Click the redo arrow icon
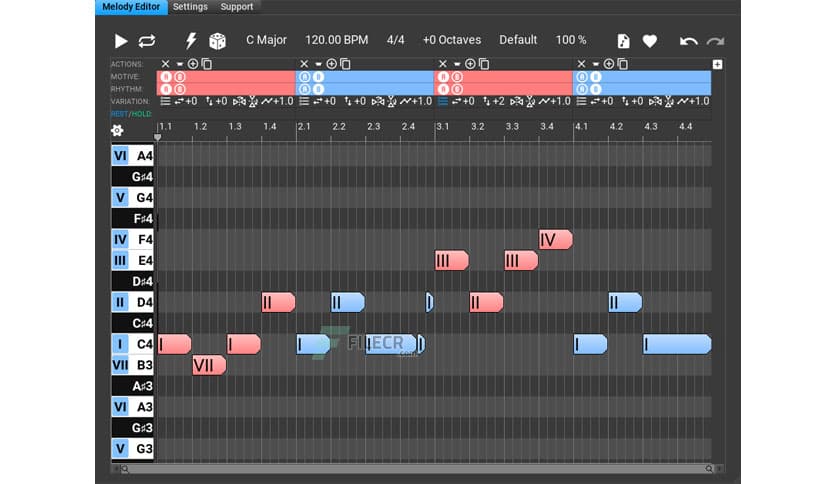 (715, 41)
